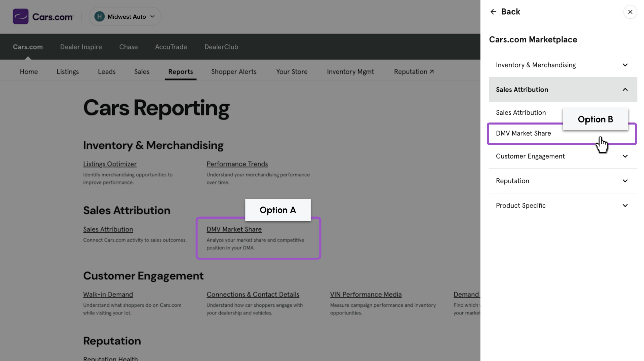Select the Reports nav item

[x=181, y=72]
